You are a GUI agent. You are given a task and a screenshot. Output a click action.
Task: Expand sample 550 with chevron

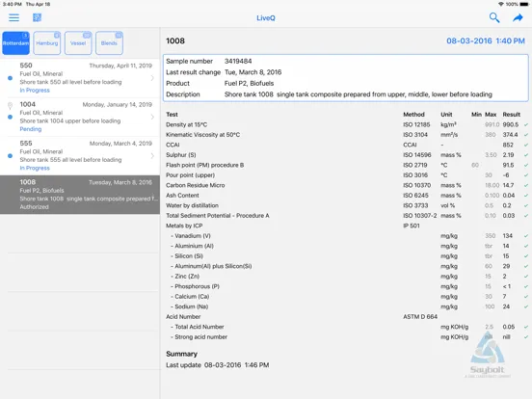click(152, 78)
